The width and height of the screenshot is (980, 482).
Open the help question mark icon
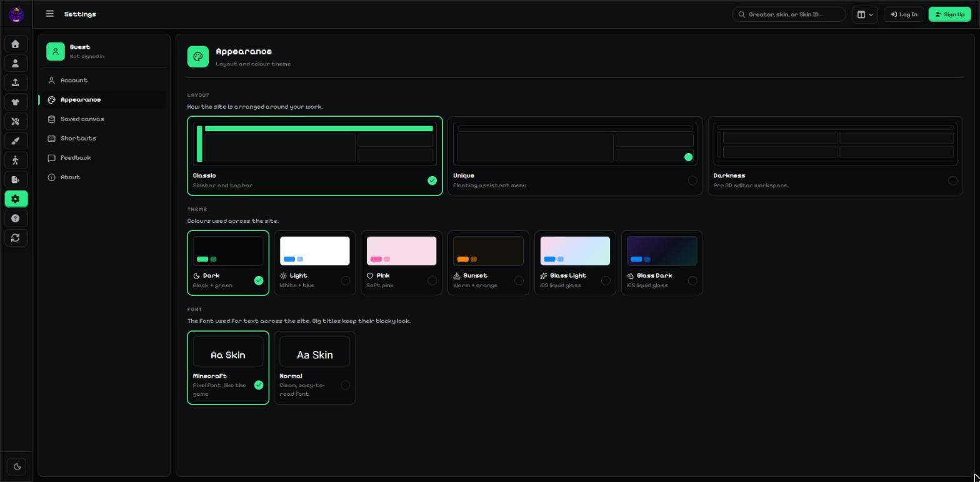point(16,219)
